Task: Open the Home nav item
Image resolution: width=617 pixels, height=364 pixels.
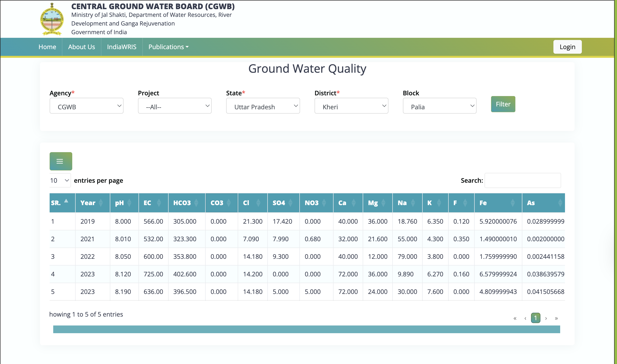Action: tap(47, 47)
